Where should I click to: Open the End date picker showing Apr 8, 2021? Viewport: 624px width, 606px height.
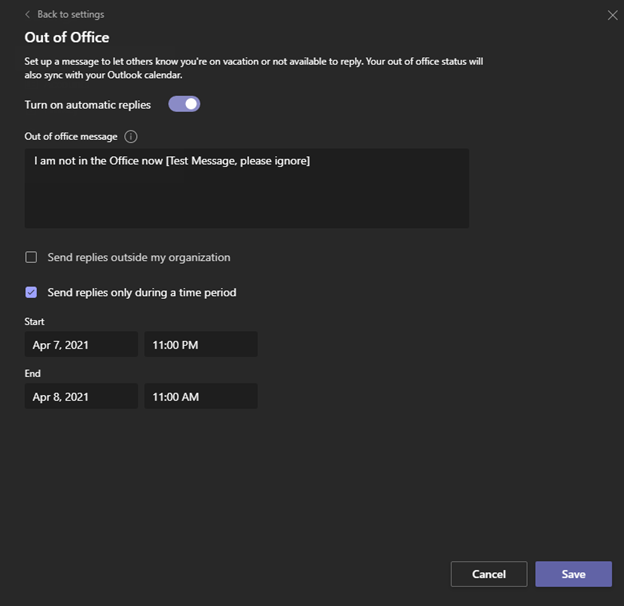click(x=81, y=397)
